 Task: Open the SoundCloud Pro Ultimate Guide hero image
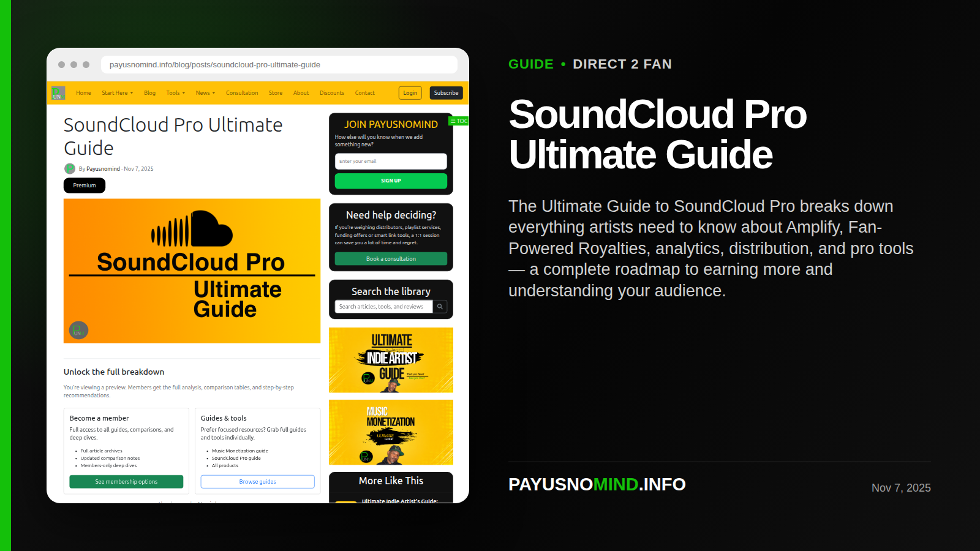(192, 271)
